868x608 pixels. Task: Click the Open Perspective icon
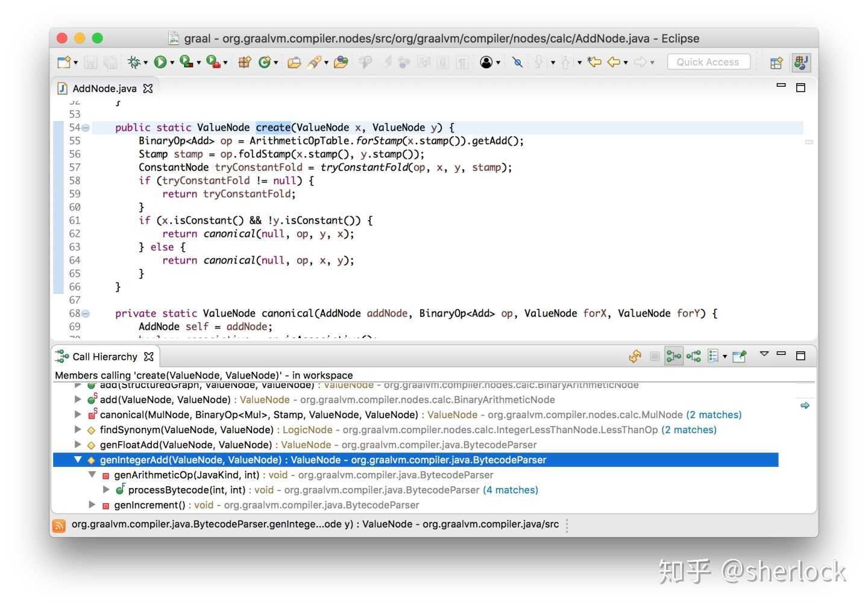point(776,62)
